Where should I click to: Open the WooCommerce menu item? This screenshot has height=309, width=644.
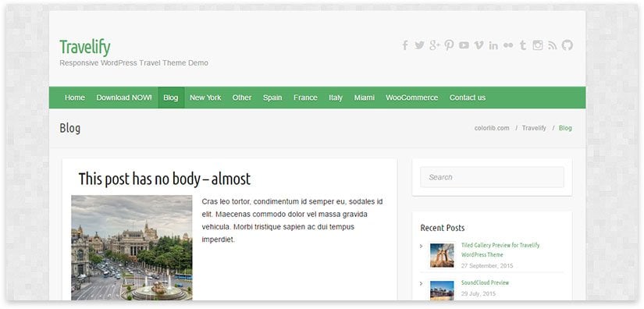412,98
